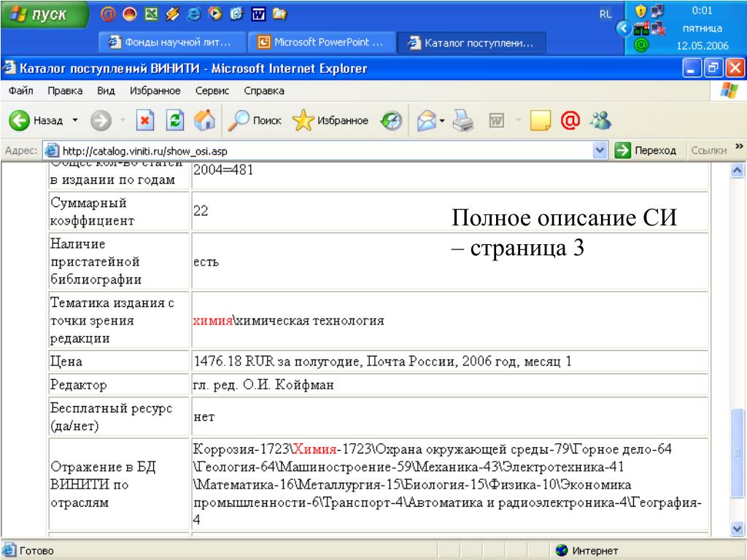Click the price cell 1476.18 RUR
The image size is (747, 560).
pyautogui.click(x=449, y=362)
